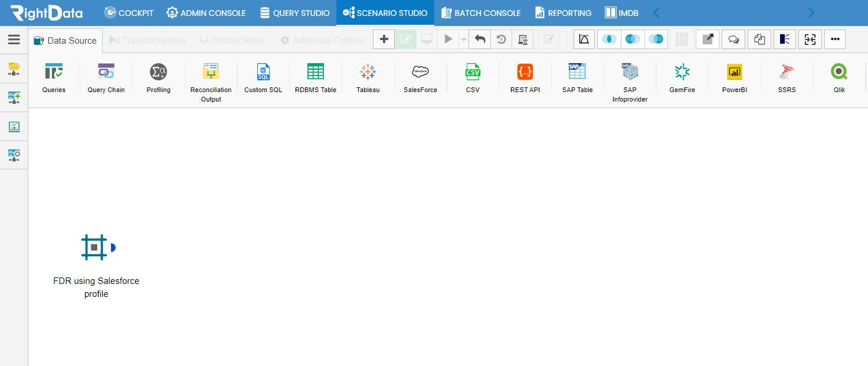Select the Tableau data source icon
Screen dimensions: 868x366
(x=368, y=72)
